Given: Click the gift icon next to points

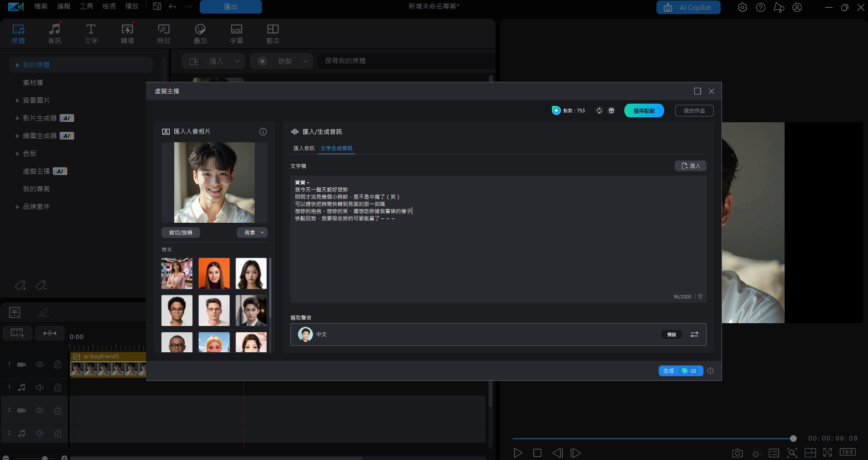Looking at the screenshot, I should (x=611, y=110).
